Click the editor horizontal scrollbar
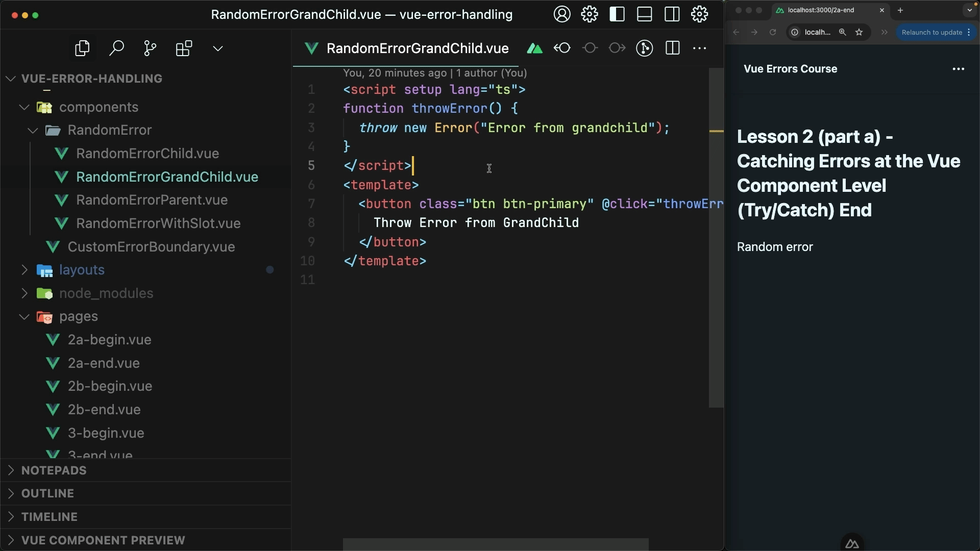 coord(495,544)
